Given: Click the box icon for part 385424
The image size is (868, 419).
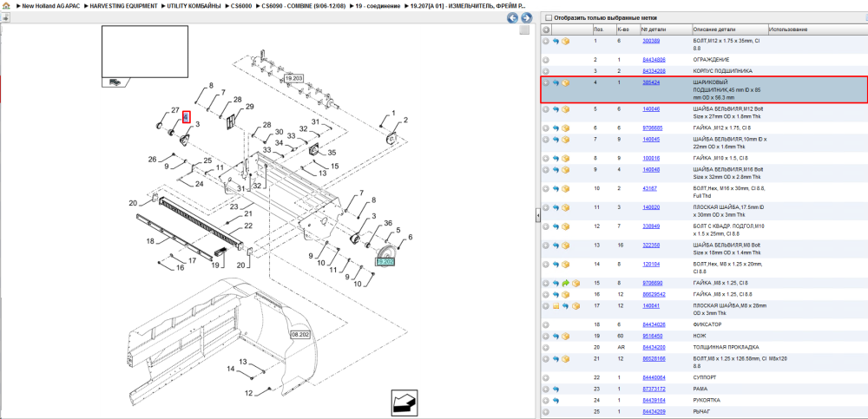Looking at the screenshot, I should 566,83.
